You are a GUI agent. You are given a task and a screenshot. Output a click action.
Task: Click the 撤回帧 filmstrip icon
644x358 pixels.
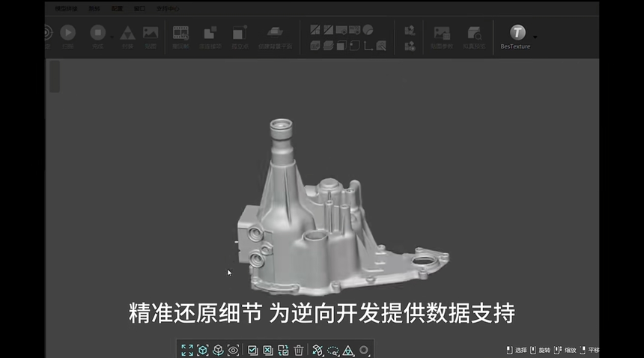tap(180, 33)
